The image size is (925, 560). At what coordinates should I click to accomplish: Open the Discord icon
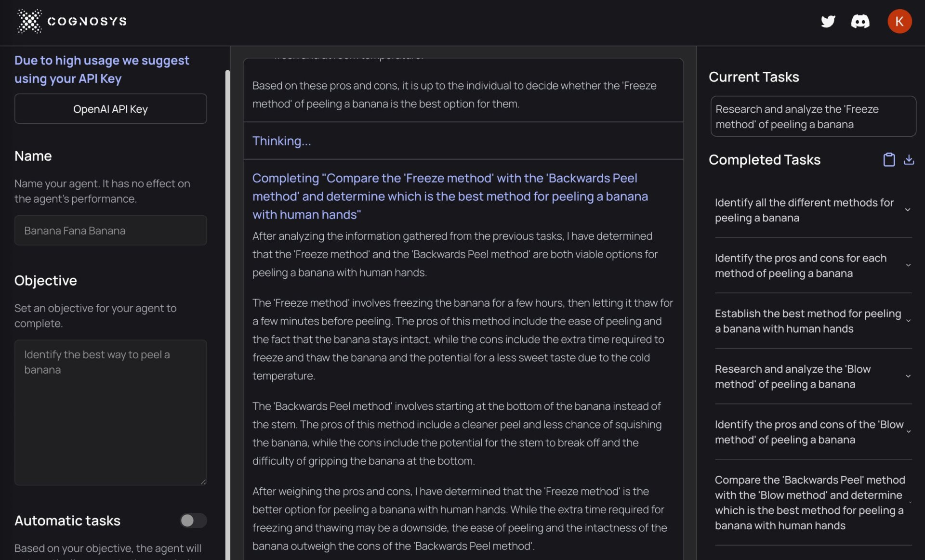[861, 22]
